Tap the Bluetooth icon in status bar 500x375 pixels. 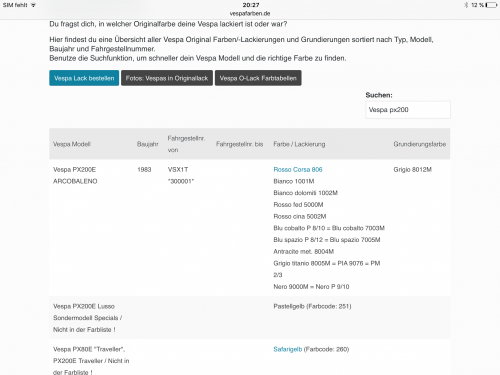pos(466,5)
